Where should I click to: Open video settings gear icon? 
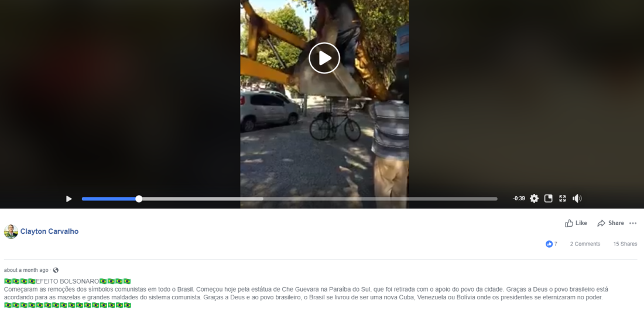[x=534, y=199]
